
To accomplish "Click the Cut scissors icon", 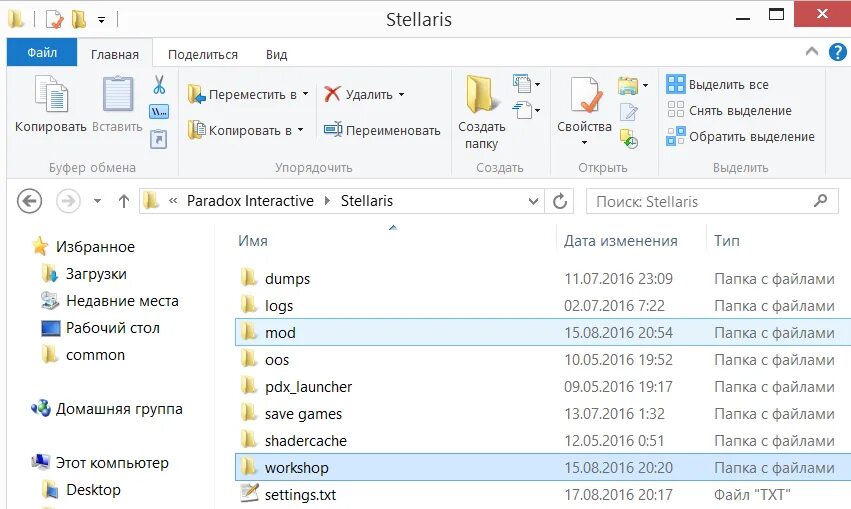I will tap(159, 85).
